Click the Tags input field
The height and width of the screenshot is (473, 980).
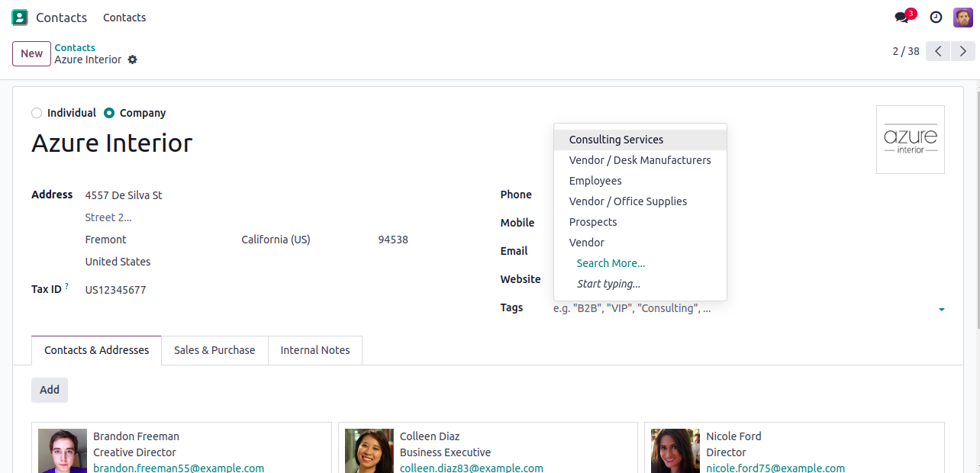pyautogui.click(x=743, y=308)
